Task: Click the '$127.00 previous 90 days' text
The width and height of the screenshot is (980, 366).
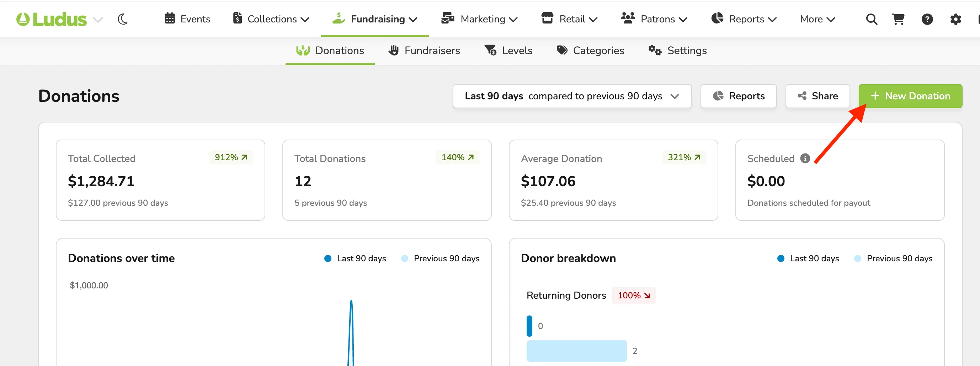Action: [x=118, y=203]
